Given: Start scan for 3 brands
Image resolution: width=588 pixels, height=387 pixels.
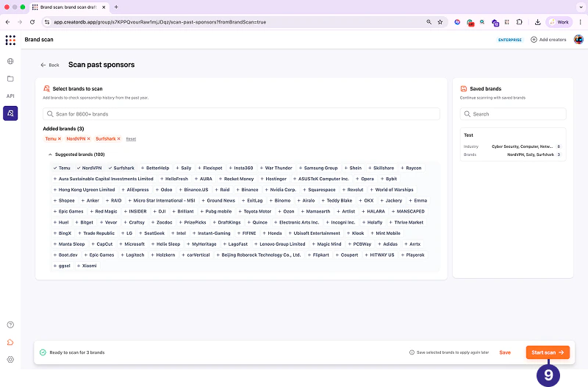Looking at the screenshot, I should pyautogui.click(x=548, y=352).
